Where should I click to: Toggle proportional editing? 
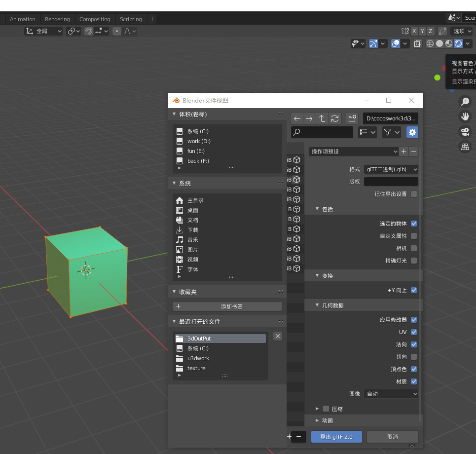point(117,31)
